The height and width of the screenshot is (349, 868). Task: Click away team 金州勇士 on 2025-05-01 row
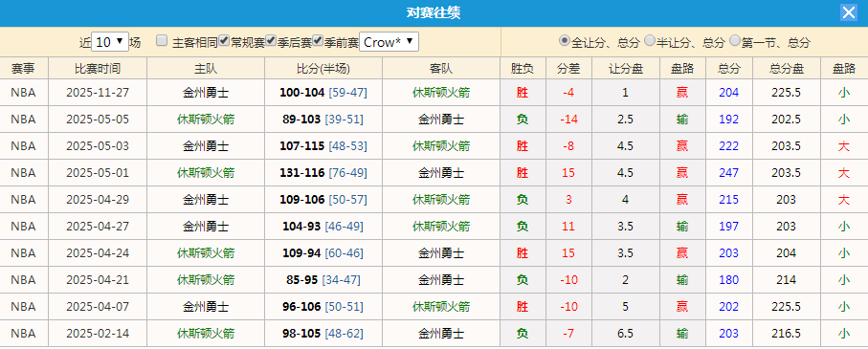tap(441, 172)
